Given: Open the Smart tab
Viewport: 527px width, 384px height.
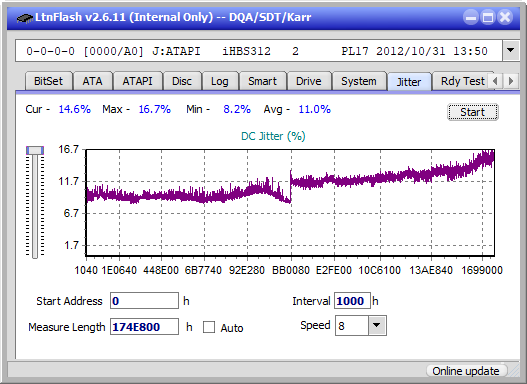Looking at the screenshot, I should pos(262,81).
